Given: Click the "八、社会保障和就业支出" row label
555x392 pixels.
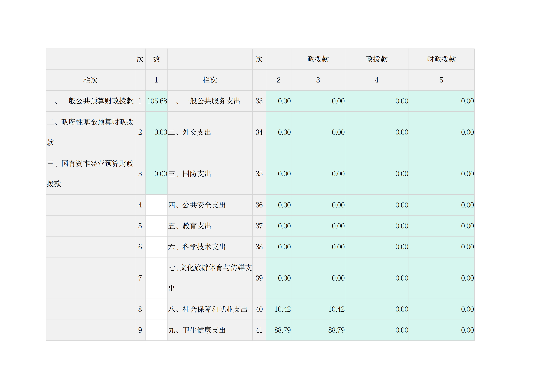Looking at the screenshot, I should pyautogui.click(x=210, y=309).
